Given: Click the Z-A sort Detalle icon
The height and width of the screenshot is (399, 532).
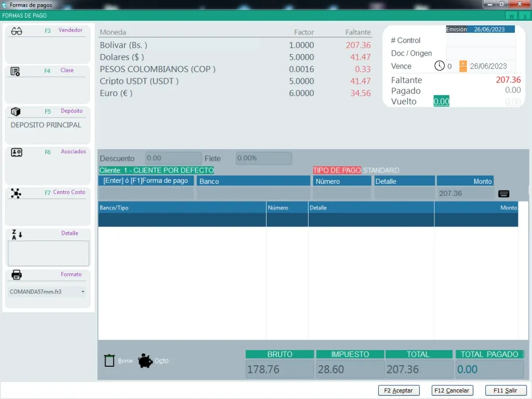Looking at the screenshot, I should [x=17, y=234].
